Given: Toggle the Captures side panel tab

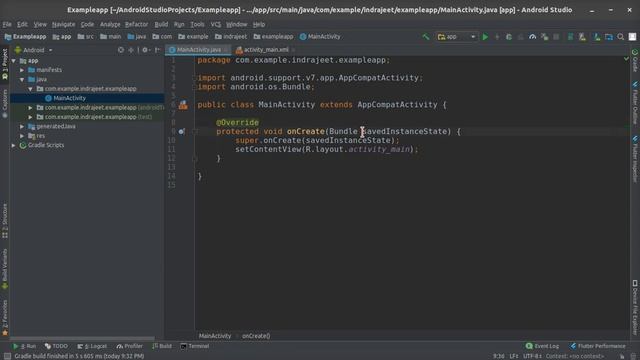Looking at the screenshot, I should click(5, 104).
